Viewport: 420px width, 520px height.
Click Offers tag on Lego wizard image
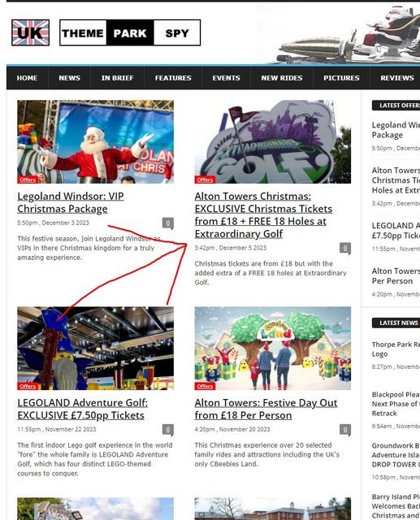click(x=28, y=387)
